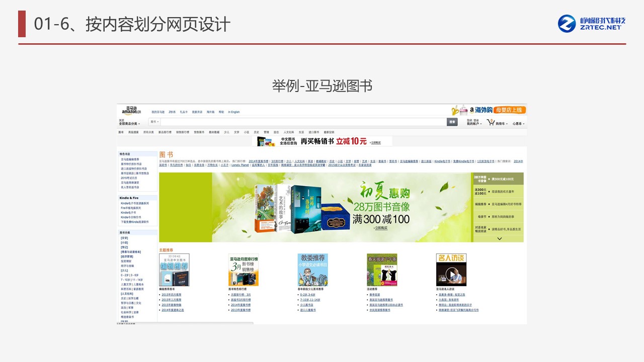Open the 我的帐户 dropdown menu

[x=474, y=124]
